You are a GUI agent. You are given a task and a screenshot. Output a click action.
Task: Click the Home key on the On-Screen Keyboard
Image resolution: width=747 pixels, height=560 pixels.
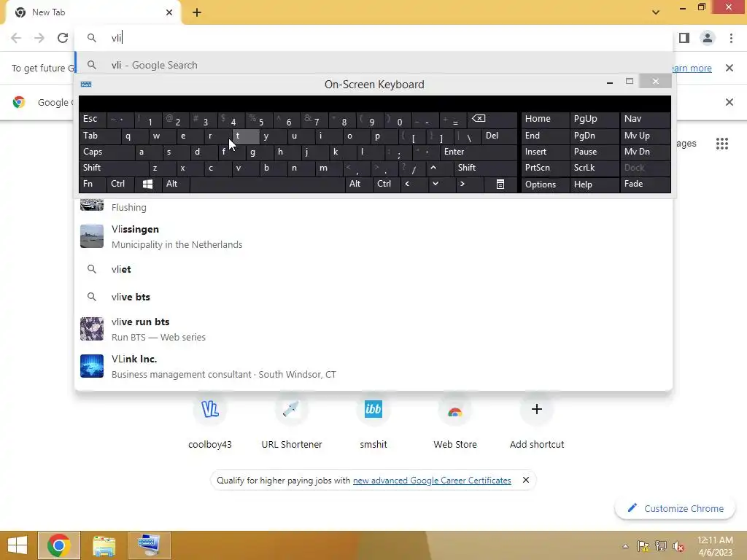(x=546, y=119)
